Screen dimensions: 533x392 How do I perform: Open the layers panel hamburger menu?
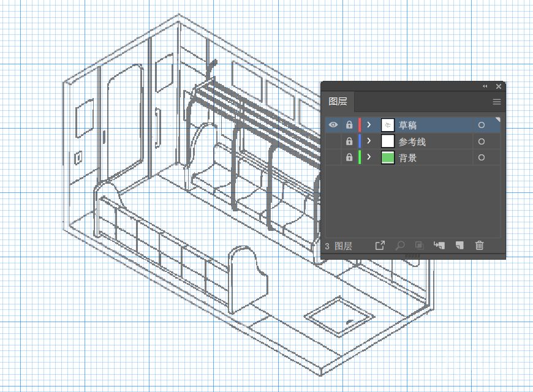click(497, 102)
